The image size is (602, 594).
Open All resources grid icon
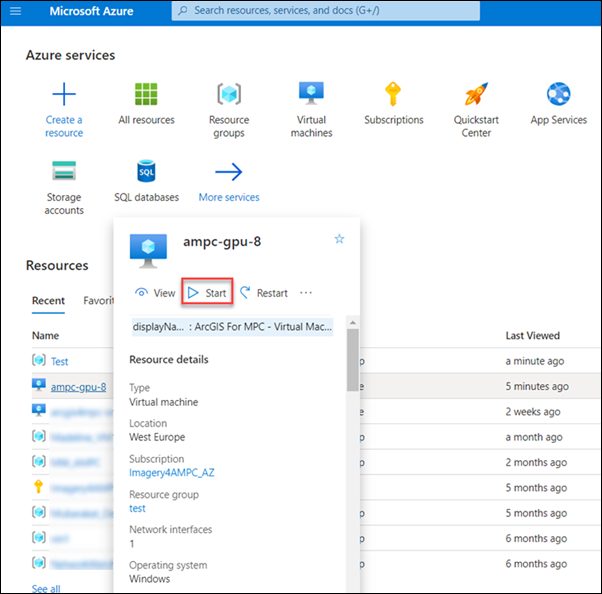146,94
